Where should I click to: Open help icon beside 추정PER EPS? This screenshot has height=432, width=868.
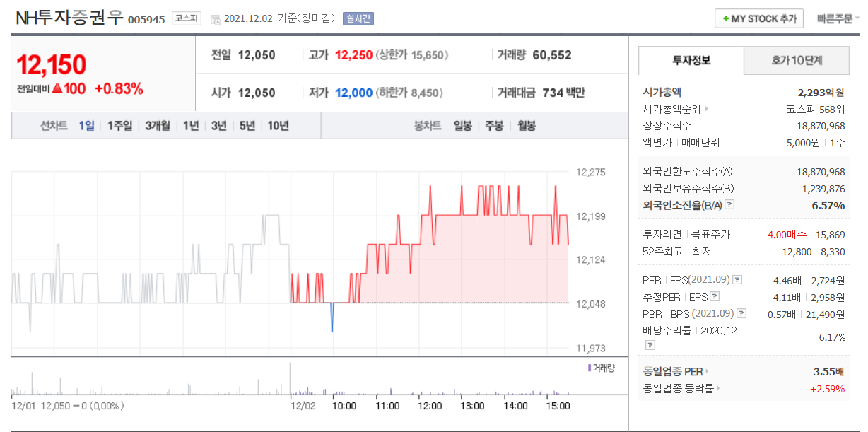715,297
